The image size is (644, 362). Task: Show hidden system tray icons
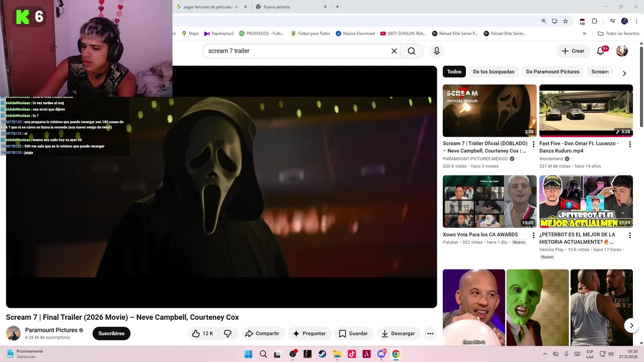[545, 354]
